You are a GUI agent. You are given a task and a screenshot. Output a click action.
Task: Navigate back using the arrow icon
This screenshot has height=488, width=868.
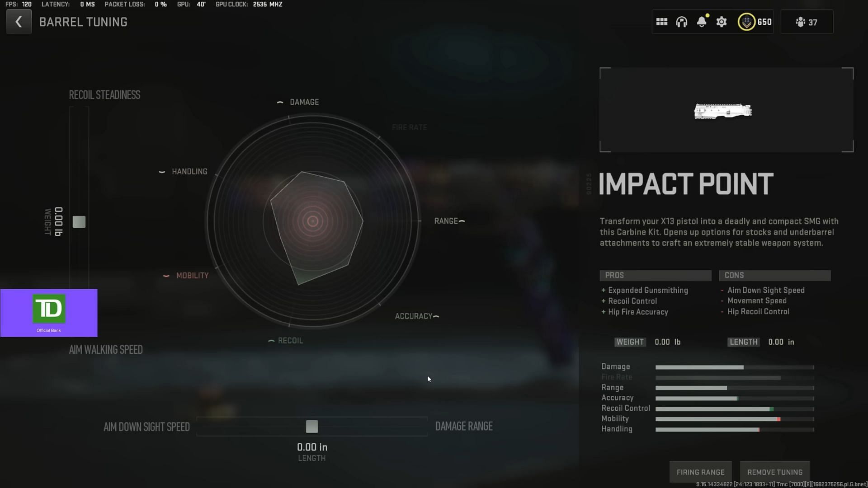pyautogui.click(x=18, y=21)
